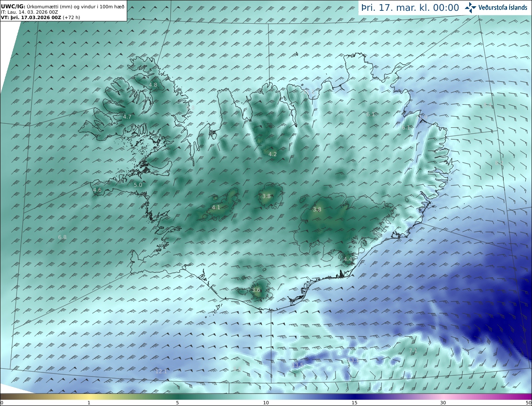Click the IT: Lau. 14. 03. 2026 00Z line

click(x=30, y=12)
